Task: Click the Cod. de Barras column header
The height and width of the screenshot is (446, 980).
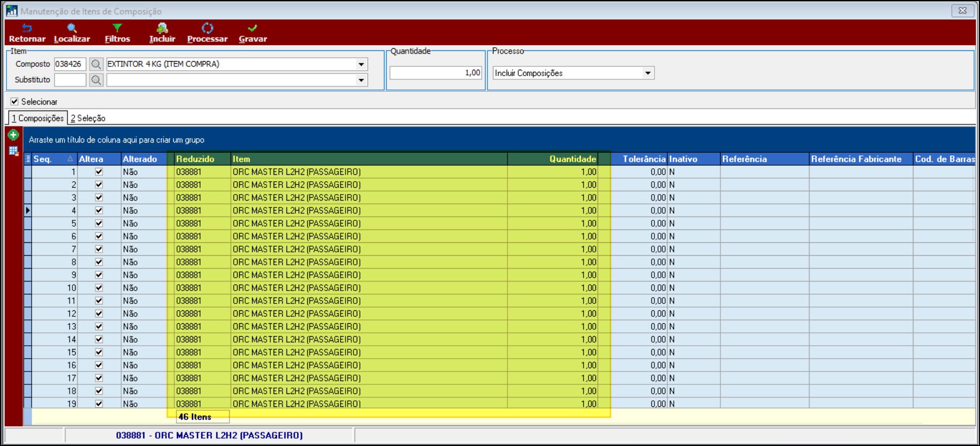Action: 944,159
